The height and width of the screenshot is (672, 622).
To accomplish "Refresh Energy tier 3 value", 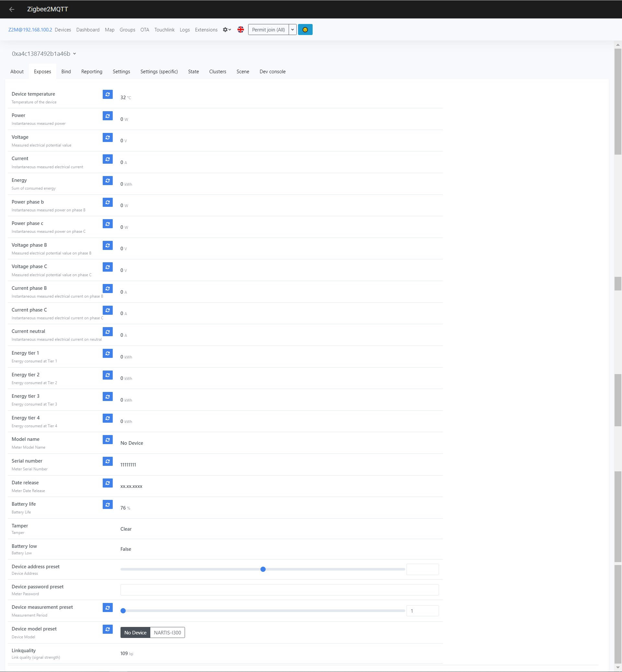I will (108, 396).
